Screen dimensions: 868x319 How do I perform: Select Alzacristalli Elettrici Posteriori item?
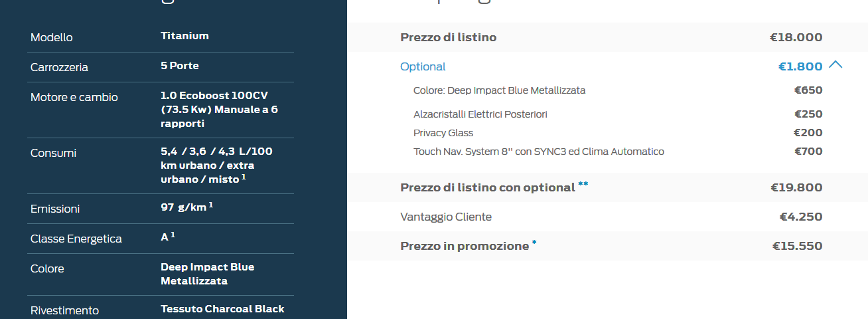(x=480, y=114)
